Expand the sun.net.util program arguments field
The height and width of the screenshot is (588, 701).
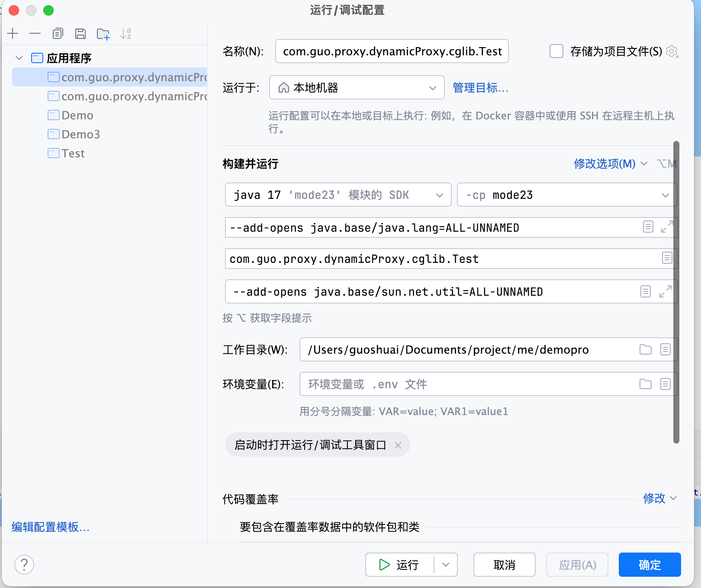point(665,291)
